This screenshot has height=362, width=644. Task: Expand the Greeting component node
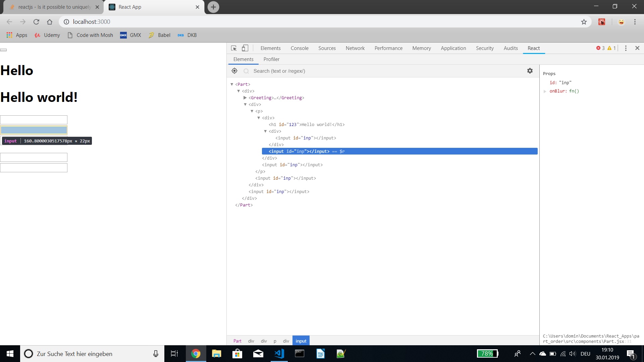click(x=245, y=98)
